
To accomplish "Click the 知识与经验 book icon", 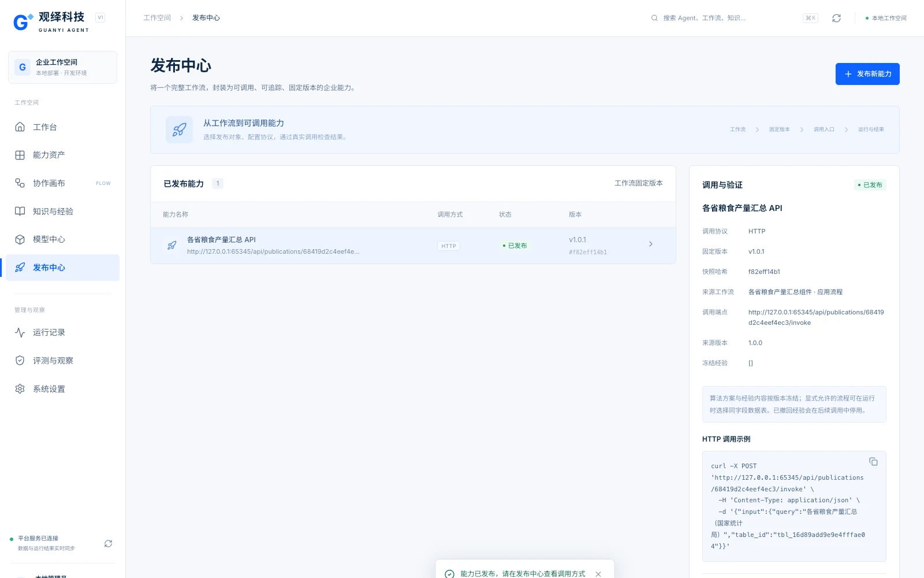I will click(x=20, y=212).
